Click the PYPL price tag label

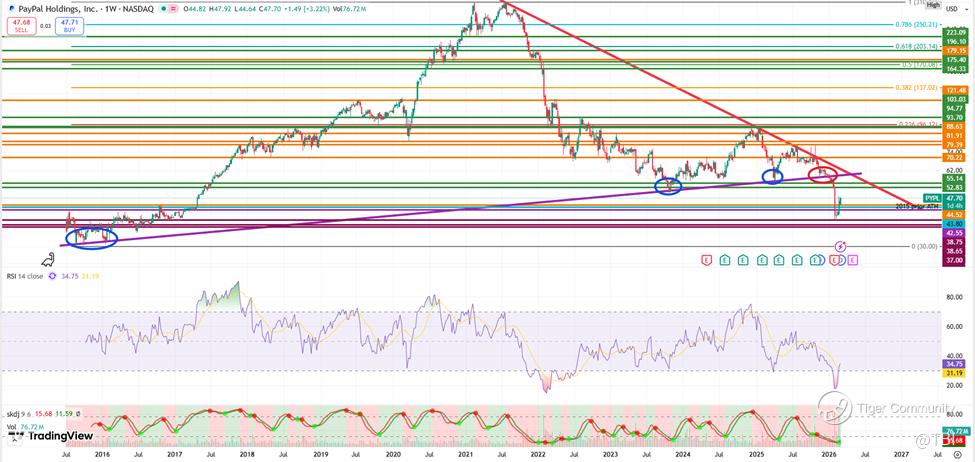coord(932,197)
